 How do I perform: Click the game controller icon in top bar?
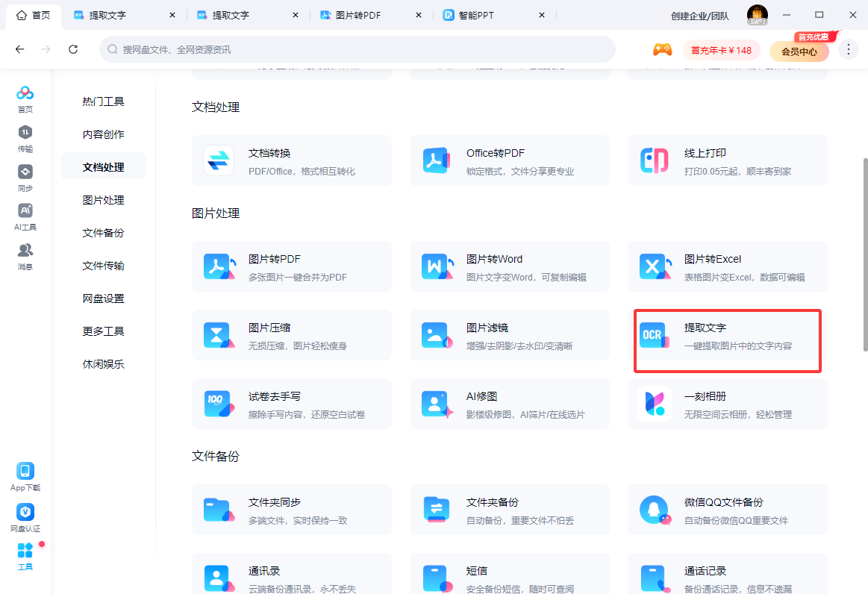tap(662, 50)
